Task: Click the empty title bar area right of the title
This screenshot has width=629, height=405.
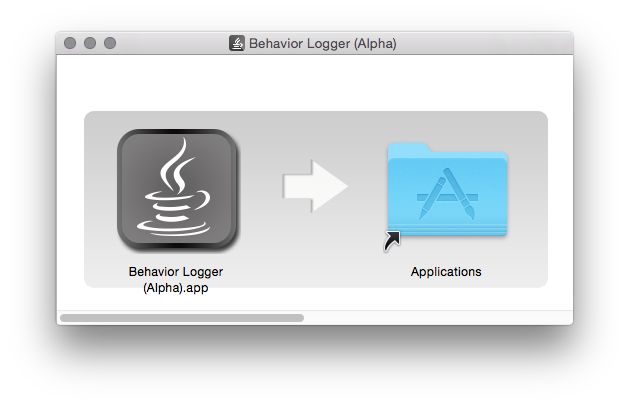Action: pyautogui.click(x=483, y=43)
